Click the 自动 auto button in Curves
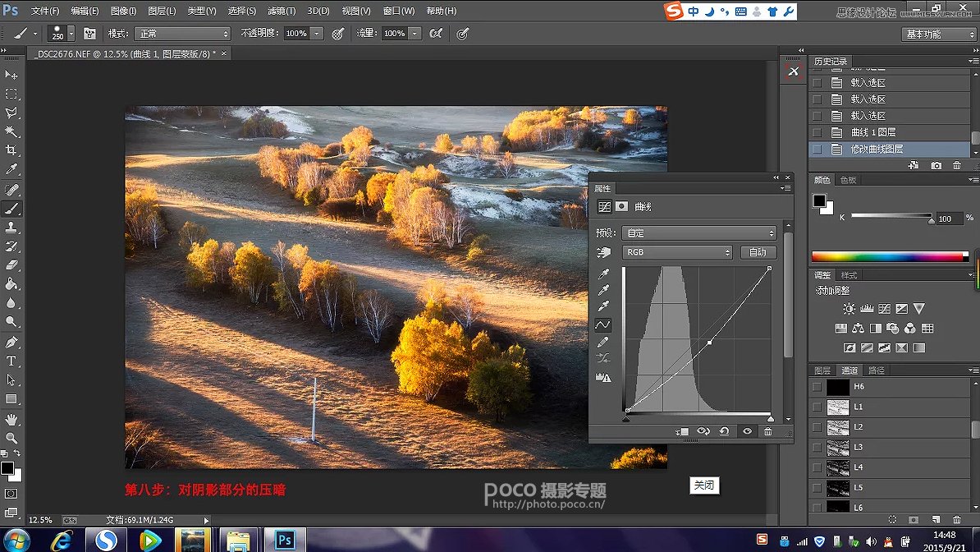The image size is (980, 552). [758, 252]
